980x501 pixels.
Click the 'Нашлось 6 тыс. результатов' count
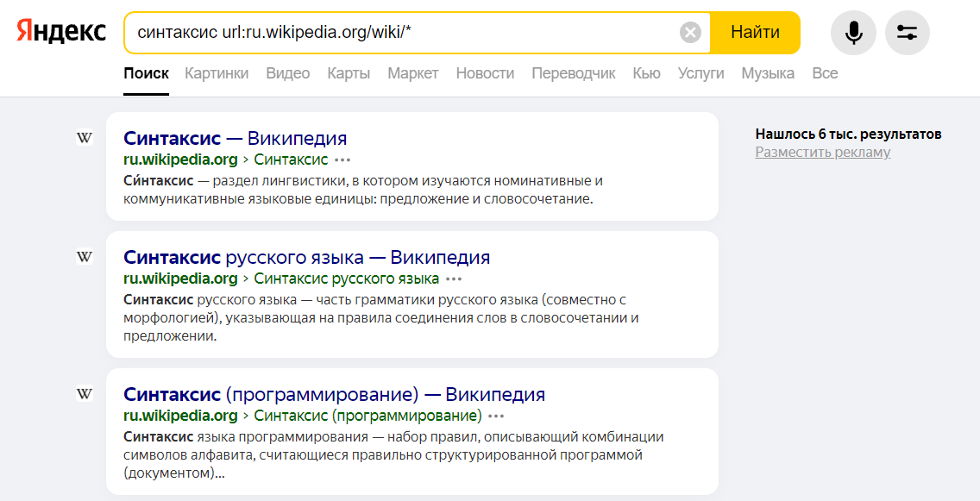848,134
